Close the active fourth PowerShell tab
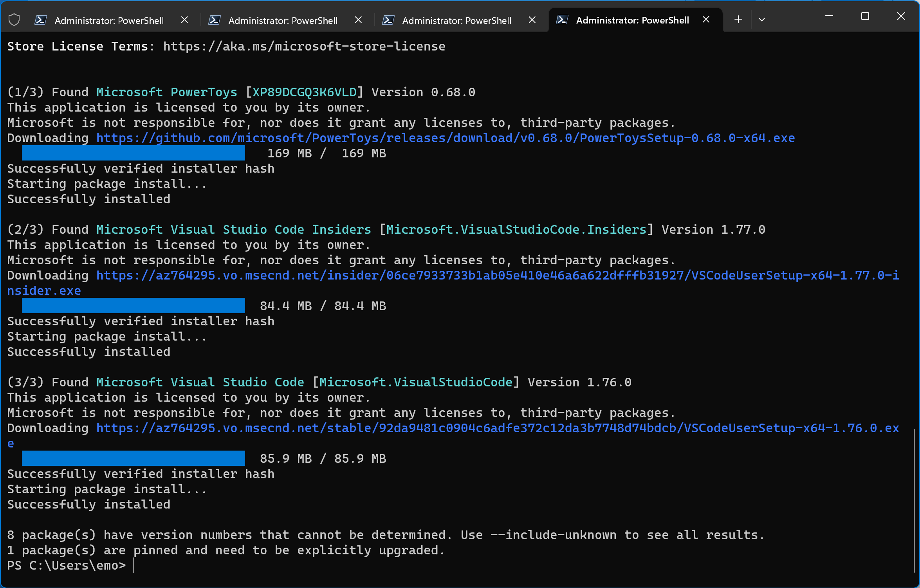920x588 pixels. click(x=706, y=20)
